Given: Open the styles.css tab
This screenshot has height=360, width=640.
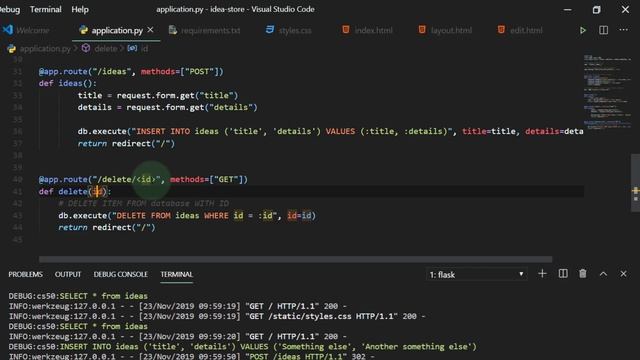Looking at the screenshot, I should point(289,30).
